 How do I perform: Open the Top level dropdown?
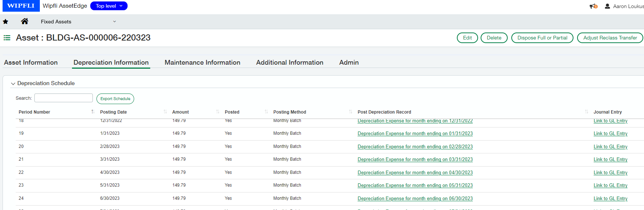tap(109, 6)
